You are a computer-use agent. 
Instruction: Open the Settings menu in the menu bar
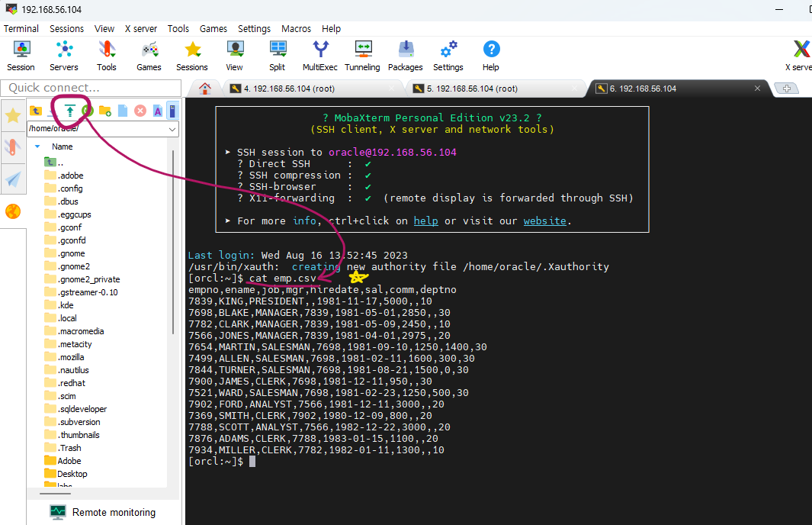(254, 28)
